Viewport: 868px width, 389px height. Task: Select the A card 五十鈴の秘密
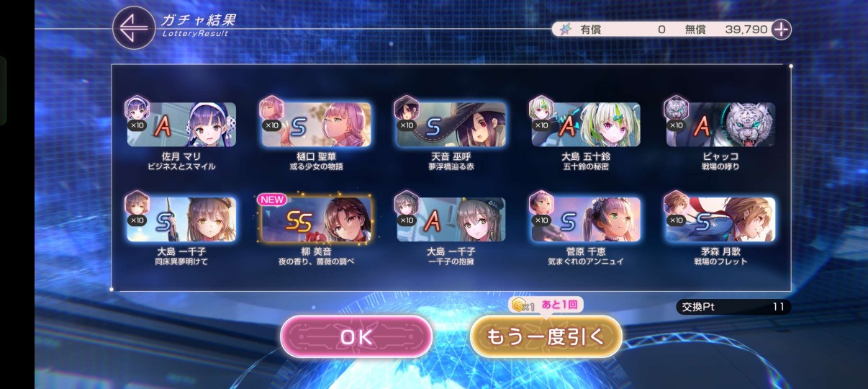586,125
